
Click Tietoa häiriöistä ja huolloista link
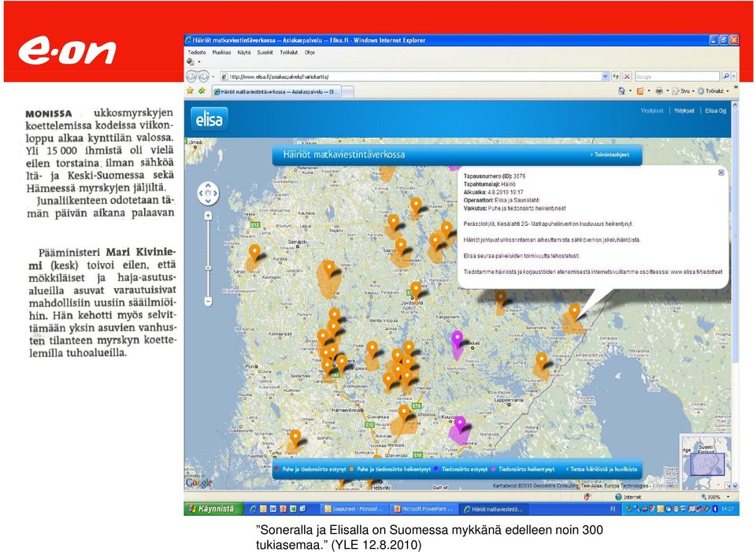(601, 469)
